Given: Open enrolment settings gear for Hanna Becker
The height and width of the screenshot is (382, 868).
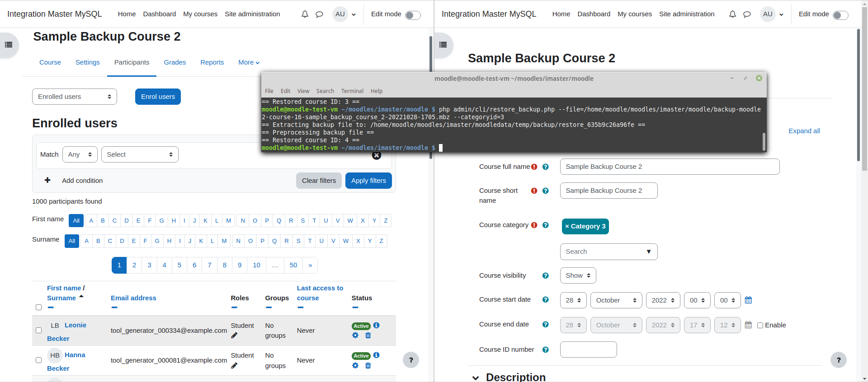Looking at the screenshot, I should pyautogui.click(x=355, y=365).
